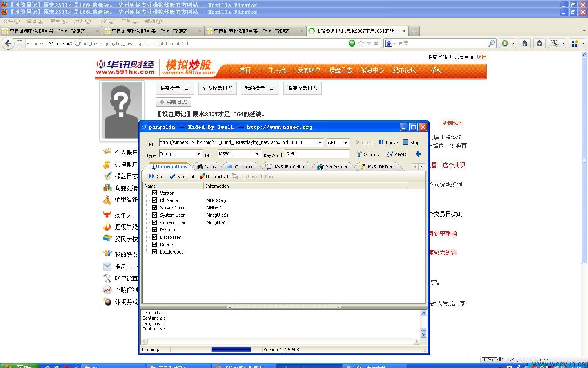This screenshot has width=588, height=368.
Task: Open the 工具 menu in Firefox
Action: [129, 21]
